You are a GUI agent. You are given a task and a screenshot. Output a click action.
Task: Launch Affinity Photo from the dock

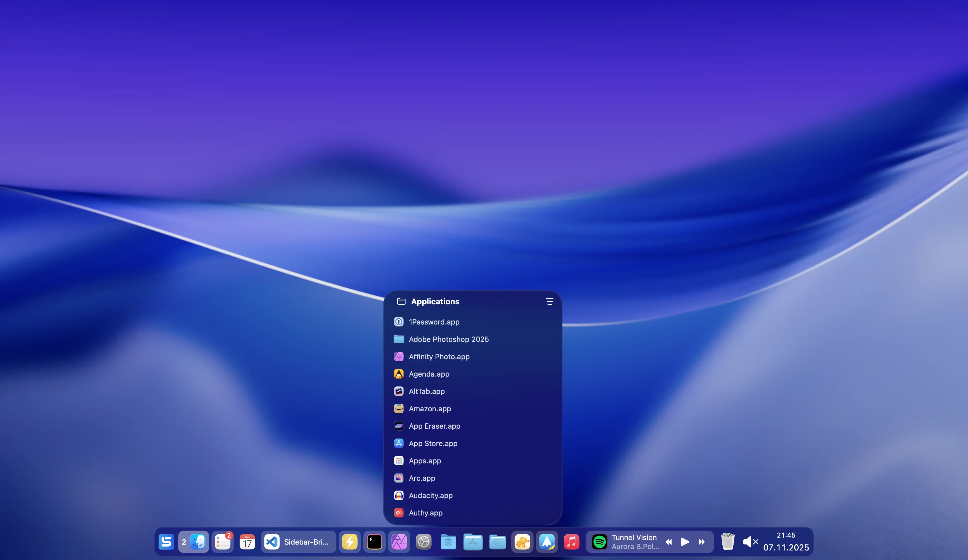pyautogui.click(x=399, y=542)
